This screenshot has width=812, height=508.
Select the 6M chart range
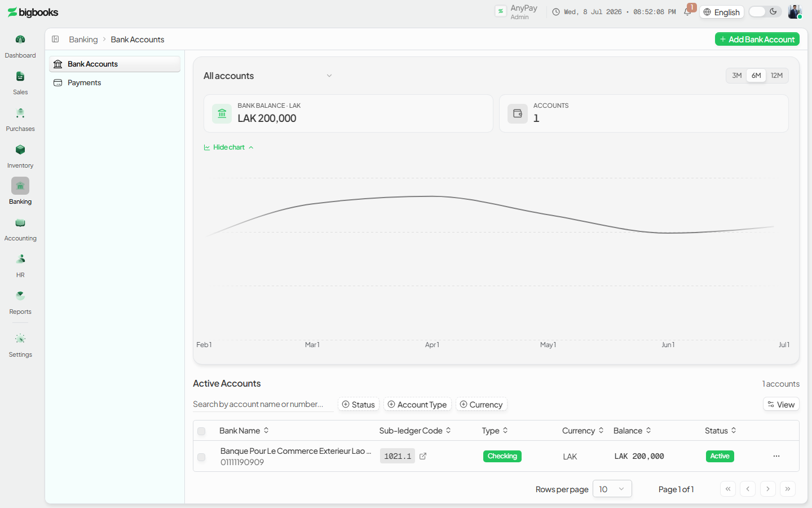coord(756,76)
